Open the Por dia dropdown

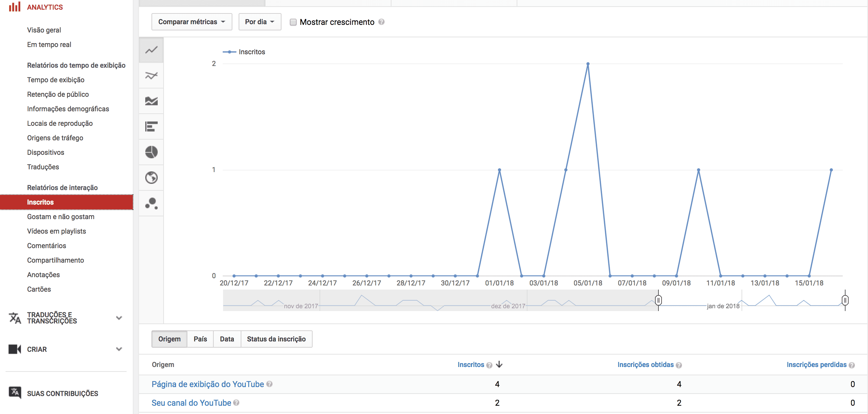click(x=260, y=21)
